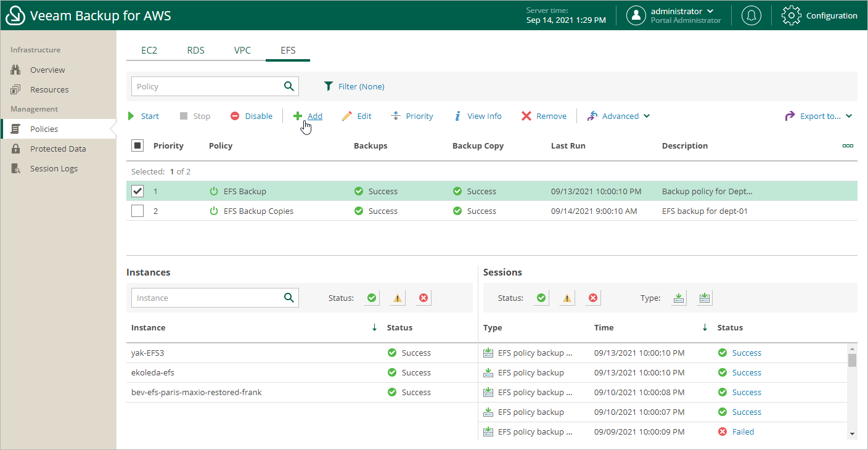Click the Failed session status link
This screenshot has height=450, width=868.
pyautogui.click(x=743, y=432)
